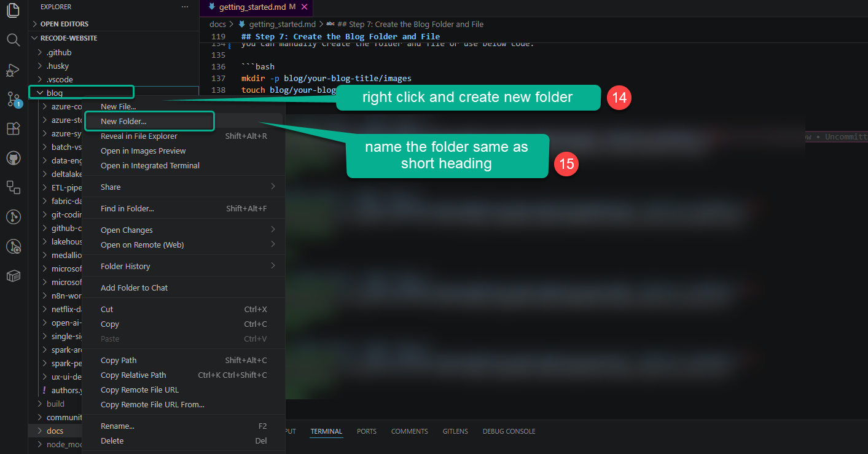
Task: Expand the OPEN EDITORS section
Action: point(35,24)
